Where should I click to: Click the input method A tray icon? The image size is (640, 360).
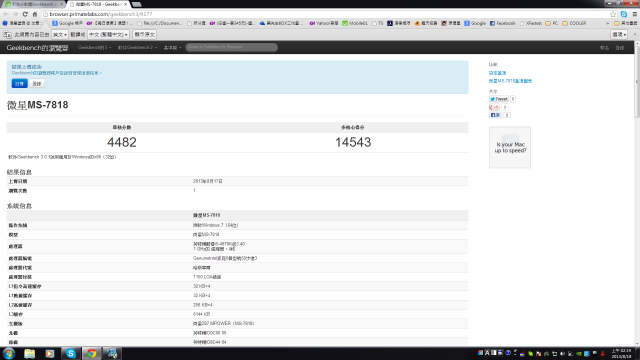[x=487, y=353]
